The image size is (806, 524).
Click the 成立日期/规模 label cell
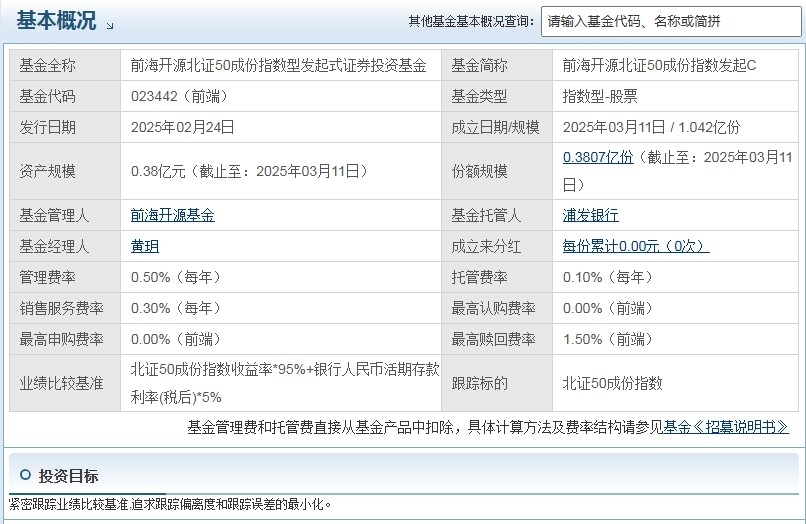497,127
